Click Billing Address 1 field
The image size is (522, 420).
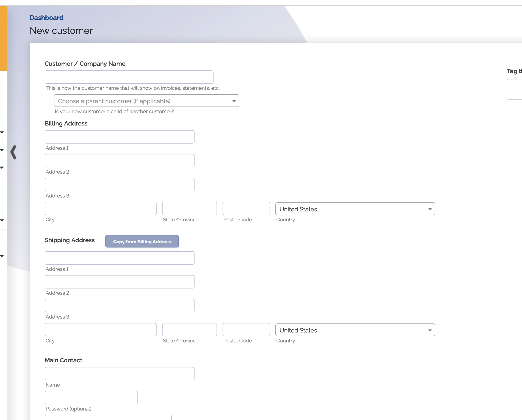click(119, 137)
